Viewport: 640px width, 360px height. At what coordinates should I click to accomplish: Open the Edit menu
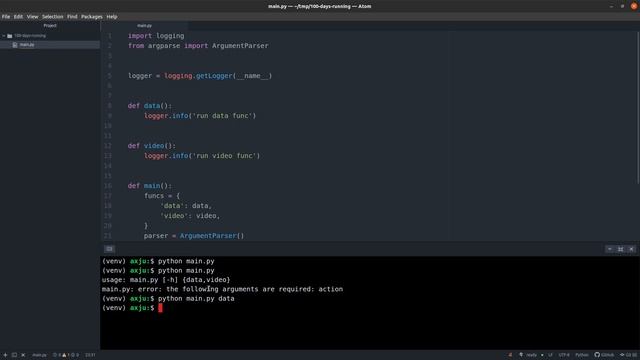click(18, 17)
